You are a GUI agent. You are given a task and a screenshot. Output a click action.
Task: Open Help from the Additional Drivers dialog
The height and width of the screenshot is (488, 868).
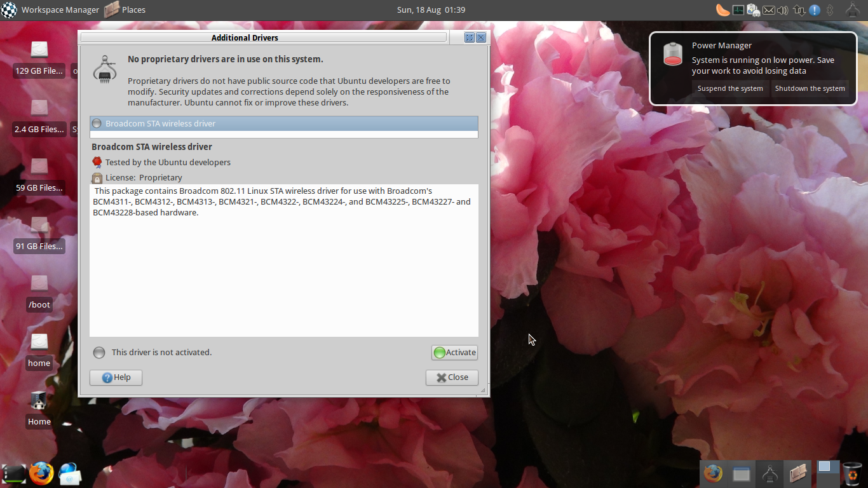click(116, 377)
